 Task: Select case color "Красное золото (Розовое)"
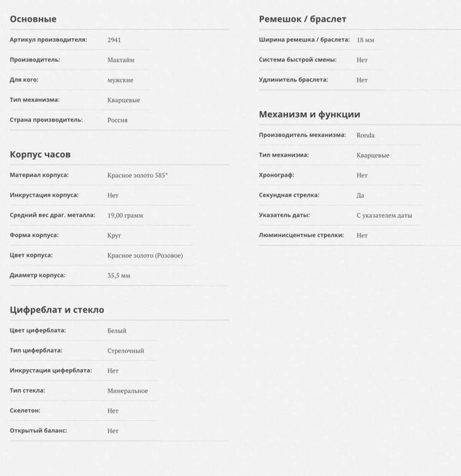click(x=145, y=255)
